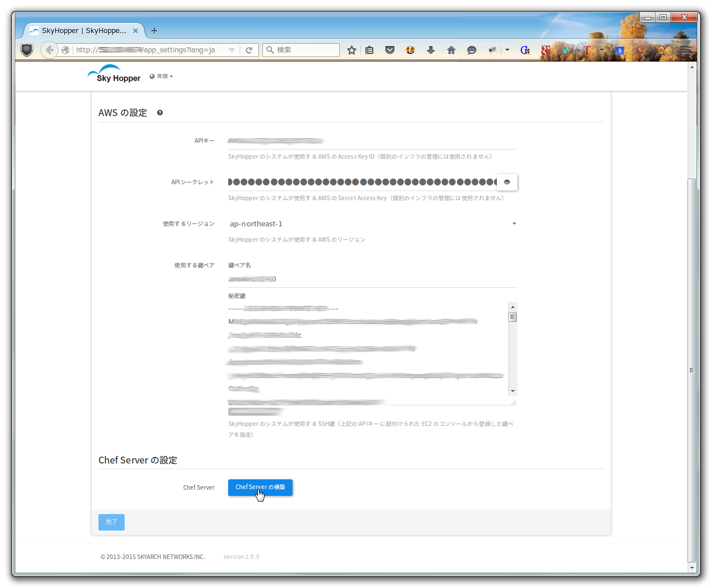Close the SkyHopper tab
This screenshot has width=712, height=588.
[x=135, y=31]
